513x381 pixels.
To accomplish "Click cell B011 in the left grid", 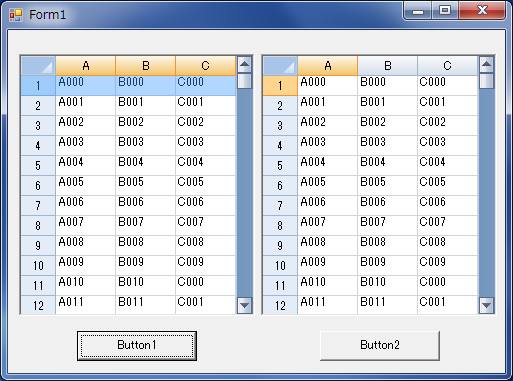I will (145, 305).
